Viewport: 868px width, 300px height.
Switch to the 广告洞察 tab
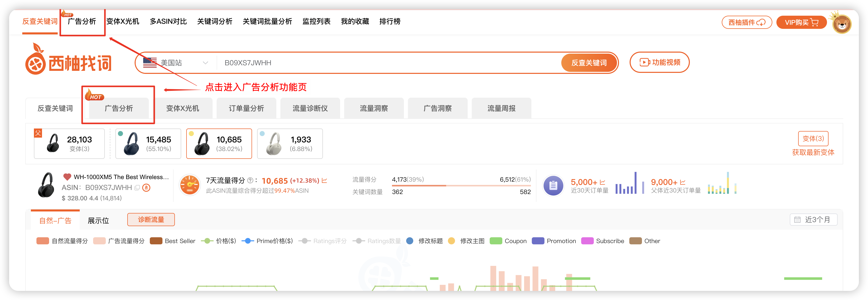[x=438, y=109]
